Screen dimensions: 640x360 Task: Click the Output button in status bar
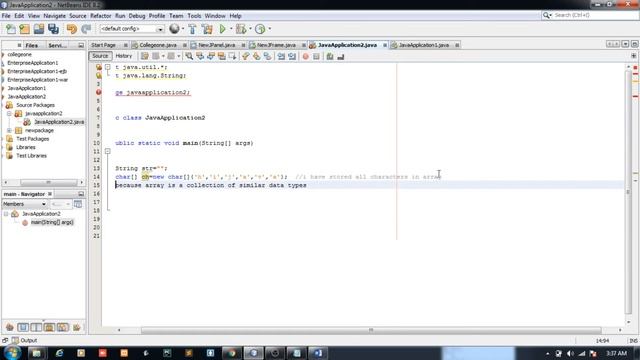(24, 340)
